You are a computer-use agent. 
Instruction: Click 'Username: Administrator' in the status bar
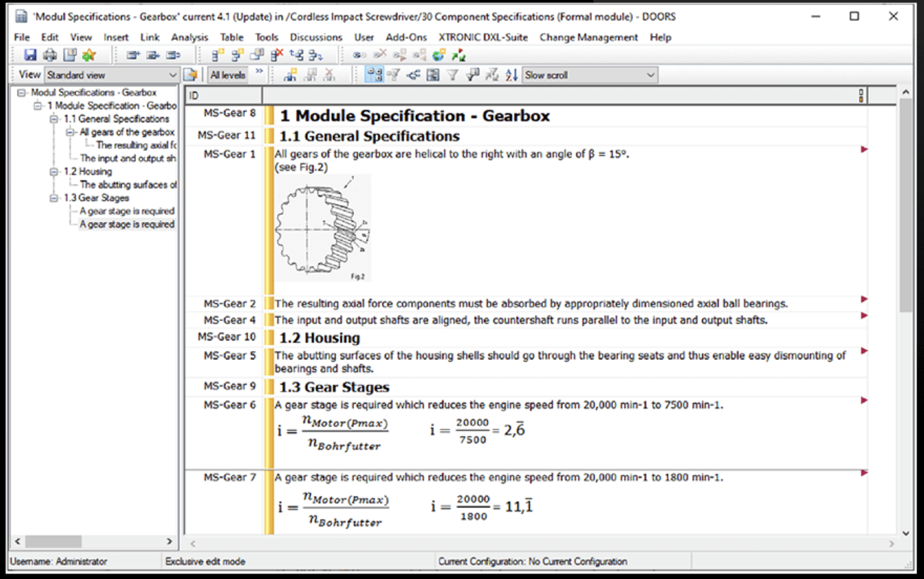click(x=58, y=562)
